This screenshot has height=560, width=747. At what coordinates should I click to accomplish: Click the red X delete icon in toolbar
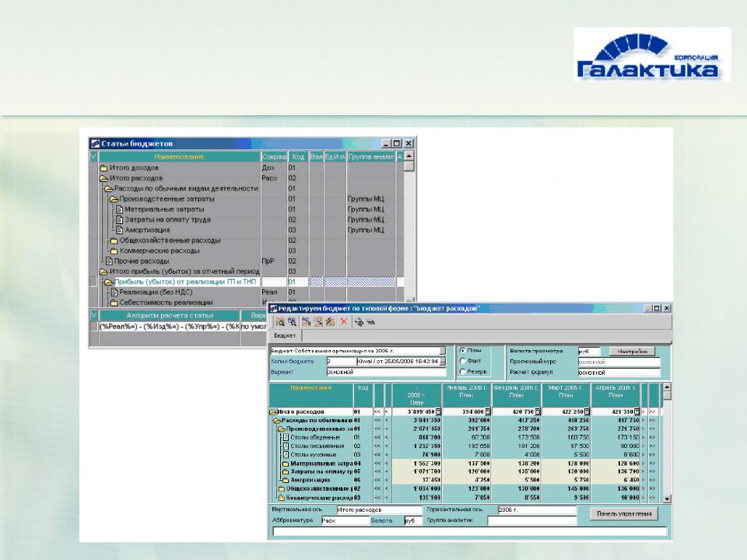(x=344, y=322)
